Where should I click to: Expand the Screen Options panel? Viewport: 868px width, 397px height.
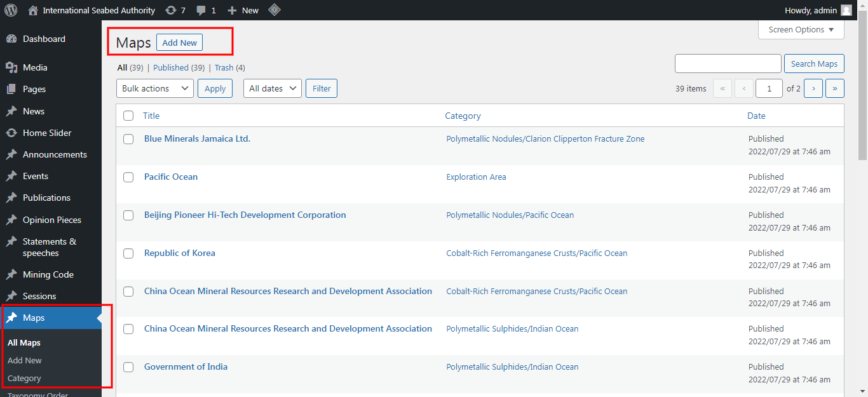pyautogui.click(x=801, y=30)
